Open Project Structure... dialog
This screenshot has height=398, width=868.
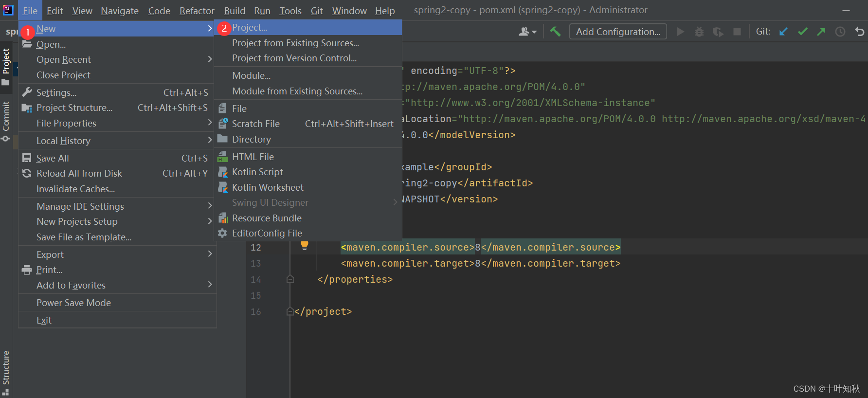(x=117, y=108)
